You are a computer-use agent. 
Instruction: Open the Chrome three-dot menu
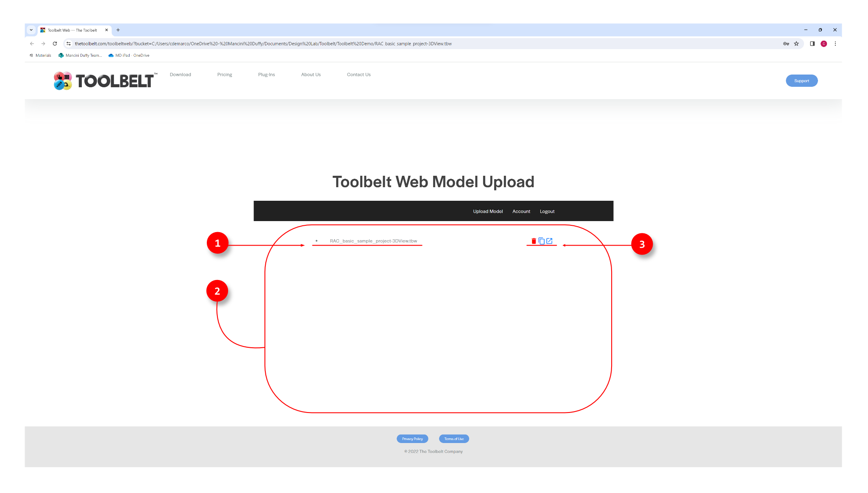coord(835,44)
